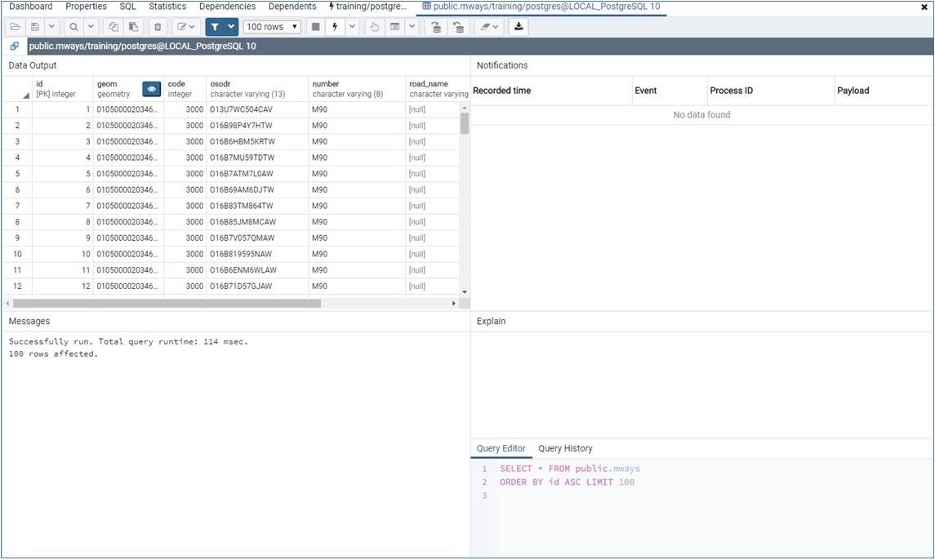Click the id column header
Screen dimensions: 935x560
click(62, 89)
